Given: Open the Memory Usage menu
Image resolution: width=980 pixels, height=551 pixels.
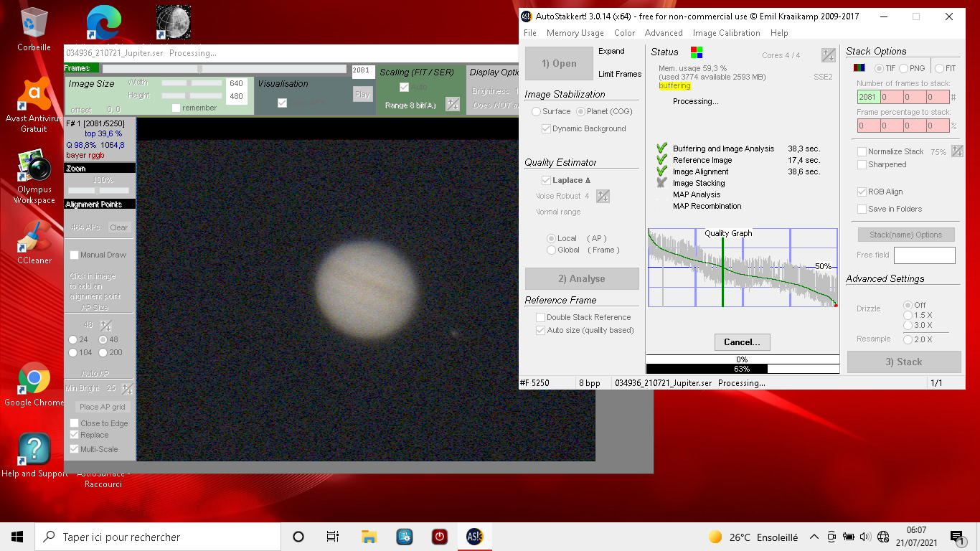Looking at the screenshot, I should click(575, 33).
